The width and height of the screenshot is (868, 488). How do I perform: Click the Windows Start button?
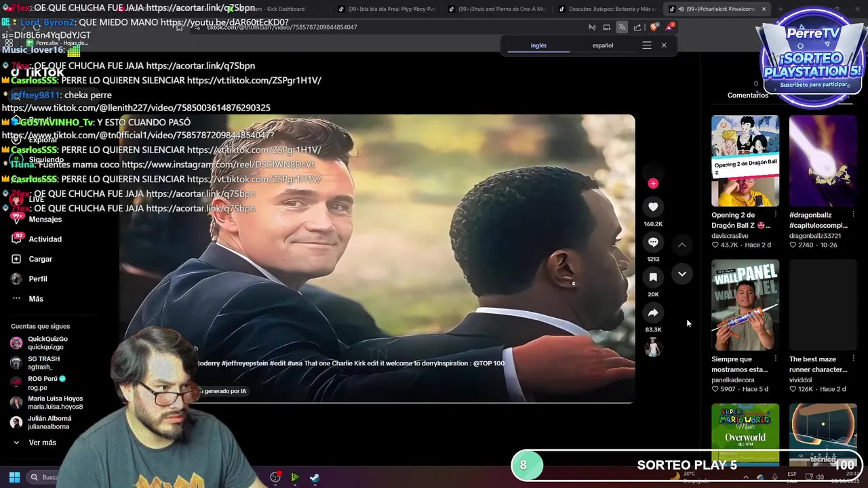(14, 477)
